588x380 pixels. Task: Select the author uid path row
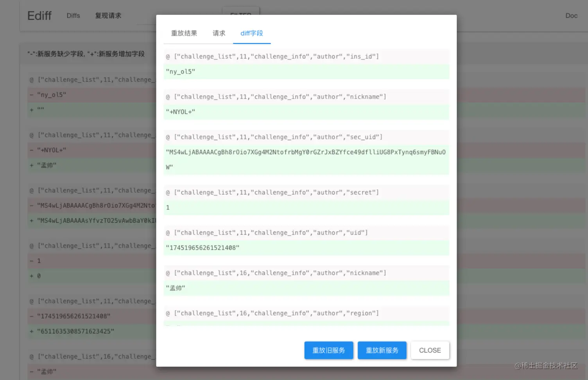pos(307,232)
